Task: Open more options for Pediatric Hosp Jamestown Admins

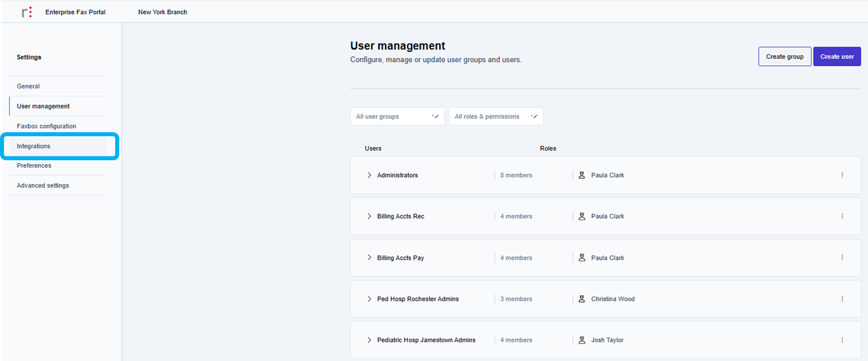Action: [842, 340]
